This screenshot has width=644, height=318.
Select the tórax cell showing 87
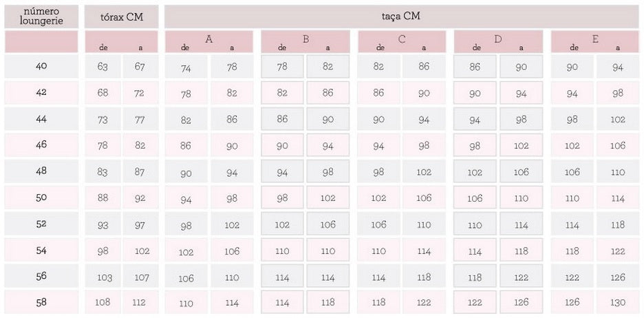pos(140,172)
